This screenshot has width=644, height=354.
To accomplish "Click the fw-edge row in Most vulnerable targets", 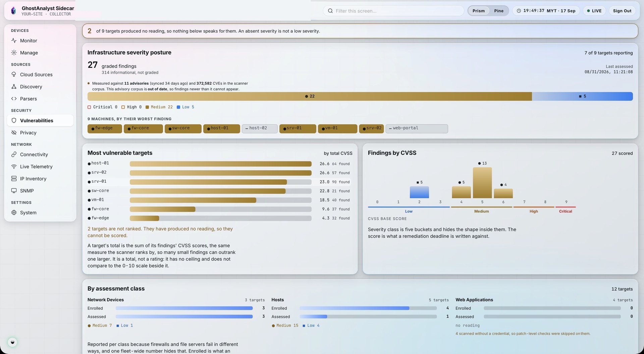I will point(219,218).
